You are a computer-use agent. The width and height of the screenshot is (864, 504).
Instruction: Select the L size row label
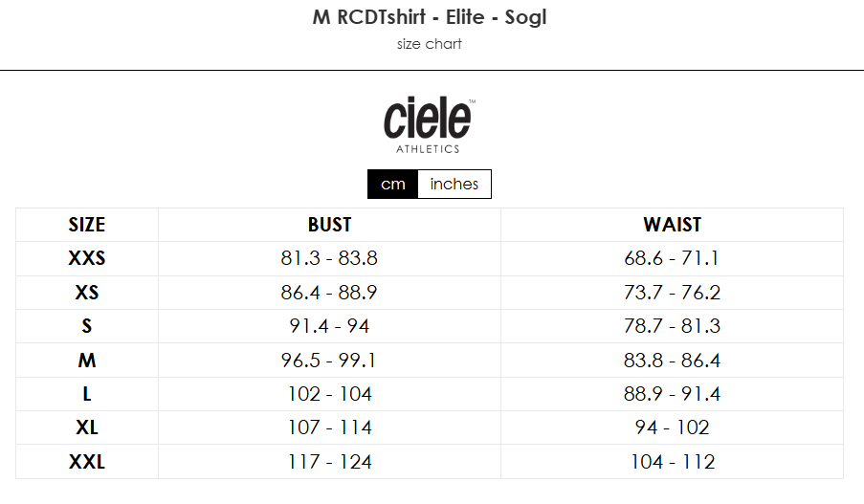tap(87, 394)
